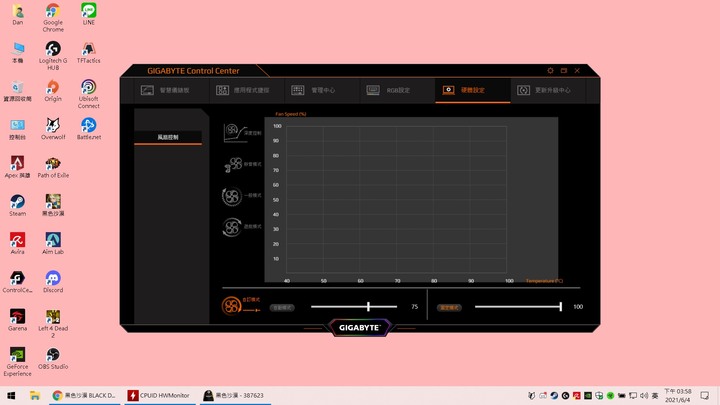Switch to the taskbar window numbered 387623
The width and height of the screenshot is (720, 405).
tap(235, 395)
